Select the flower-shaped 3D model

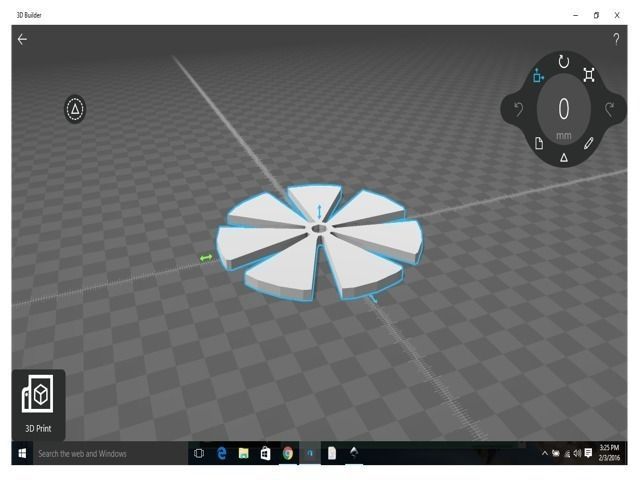click(320, 243)
